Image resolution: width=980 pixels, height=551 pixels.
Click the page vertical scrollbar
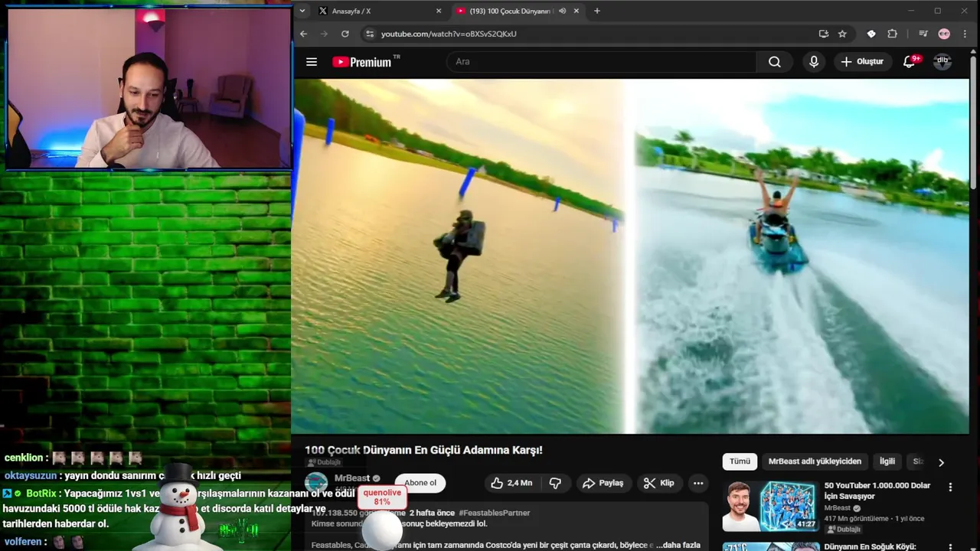coord(973,122)
